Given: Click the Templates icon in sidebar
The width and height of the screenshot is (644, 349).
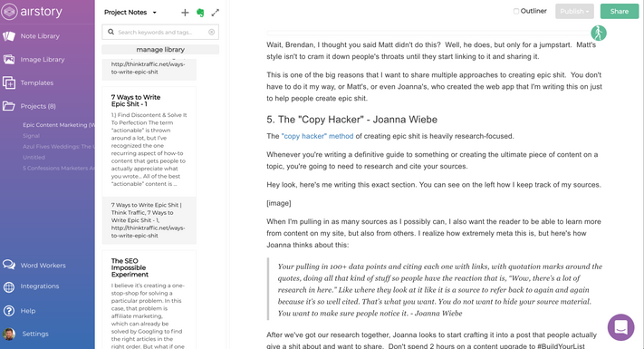Looking at the screenshot, I should (x=9, y=82).
